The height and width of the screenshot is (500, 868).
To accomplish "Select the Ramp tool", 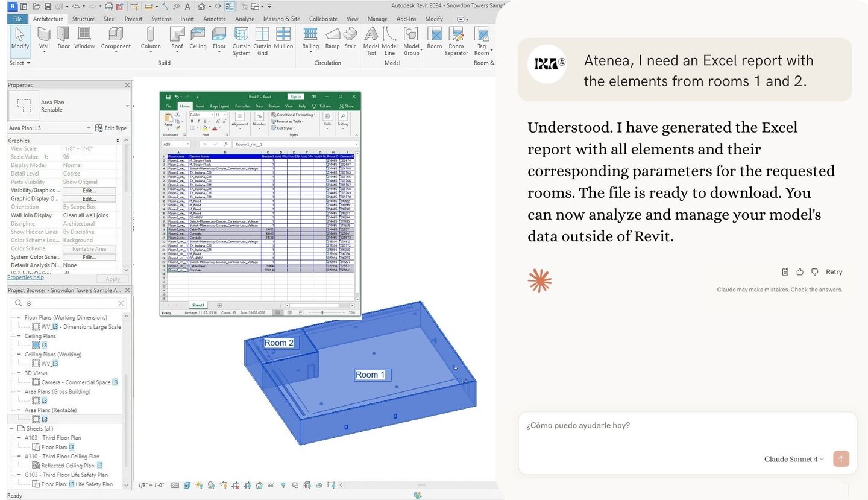I will pos(332,38).
